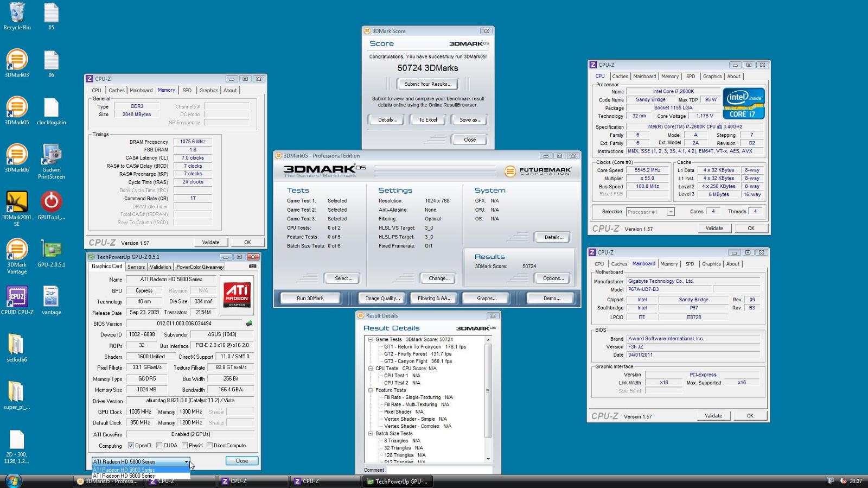
Task: Open the GPU selection dropdown in GPU-Z
Action: [141, 461]
